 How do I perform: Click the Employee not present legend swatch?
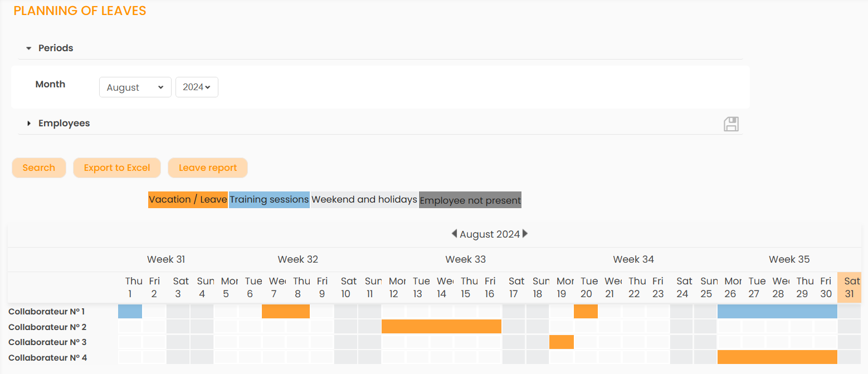[470, 200]
